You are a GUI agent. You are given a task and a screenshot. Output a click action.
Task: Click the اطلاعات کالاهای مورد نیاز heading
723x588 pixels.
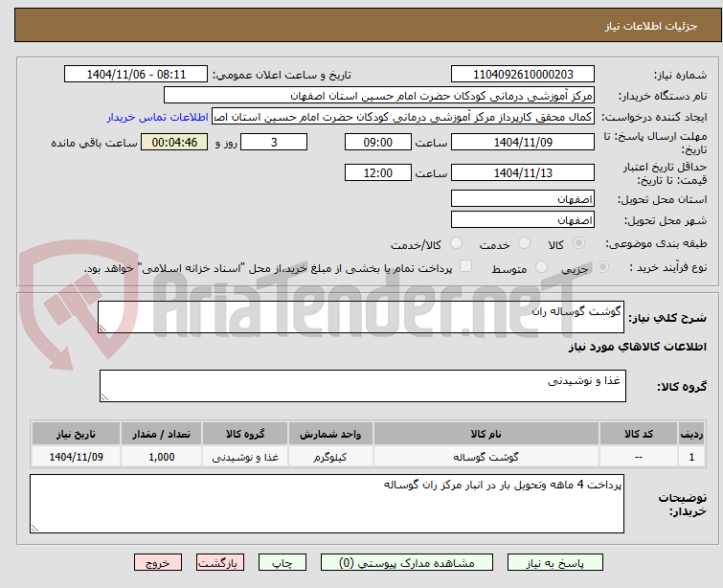(638, 347)
